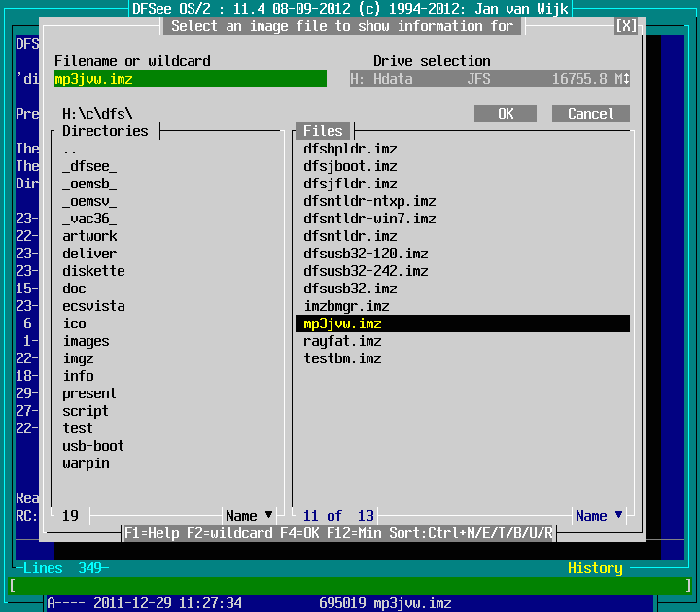700x612 pixels.
Task: Select the testbm.imz file
Action: coord(342,358)
